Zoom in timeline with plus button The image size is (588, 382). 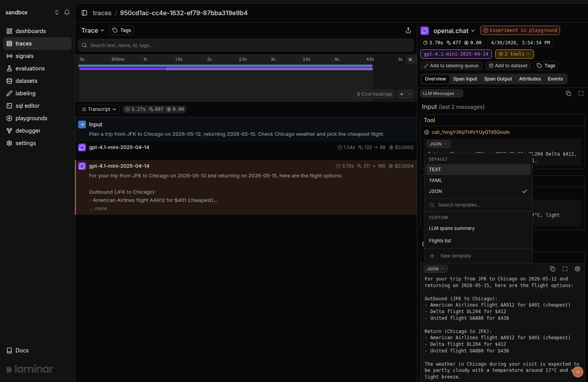[402, 94]
